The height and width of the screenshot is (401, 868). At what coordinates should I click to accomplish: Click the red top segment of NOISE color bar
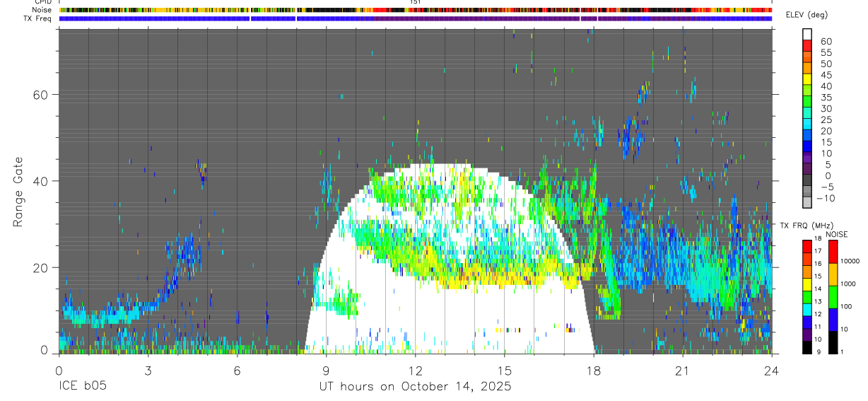(x=833, y=252)
